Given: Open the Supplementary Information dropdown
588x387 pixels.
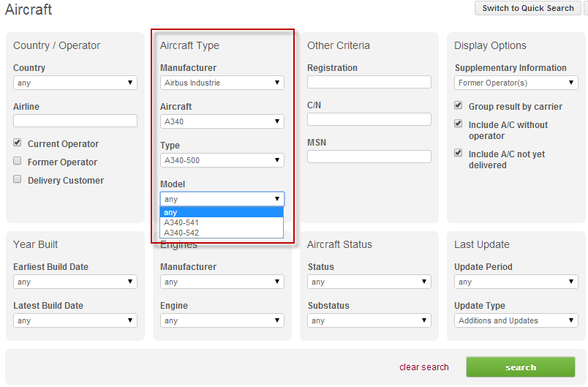Looking at the screenshot, I should [x=516, y=83].
